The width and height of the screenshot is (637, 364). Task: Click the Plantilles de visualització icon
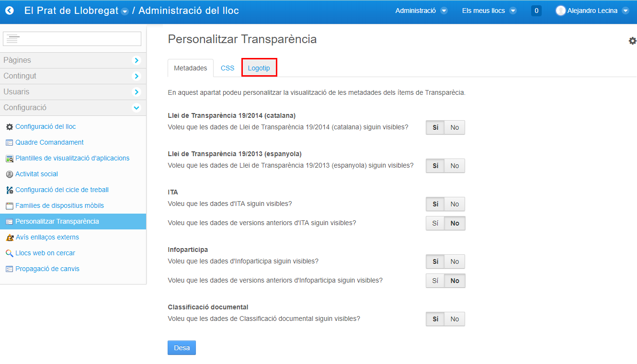pos(9,159)
